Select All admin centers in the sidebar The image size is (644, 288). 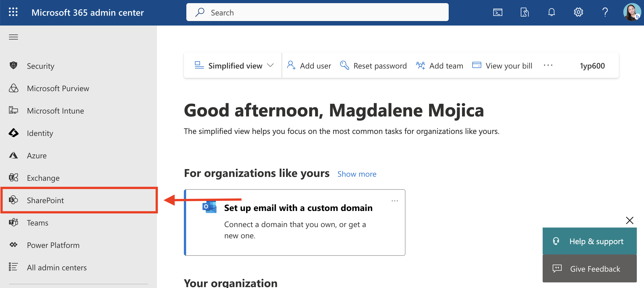click(57, 267)
